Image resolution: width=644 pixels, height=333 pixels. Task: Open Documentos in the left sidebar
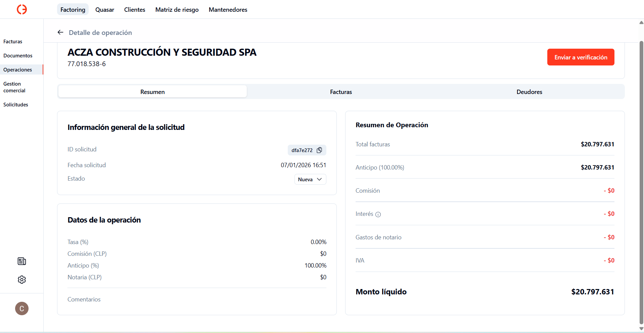(18, 55)
